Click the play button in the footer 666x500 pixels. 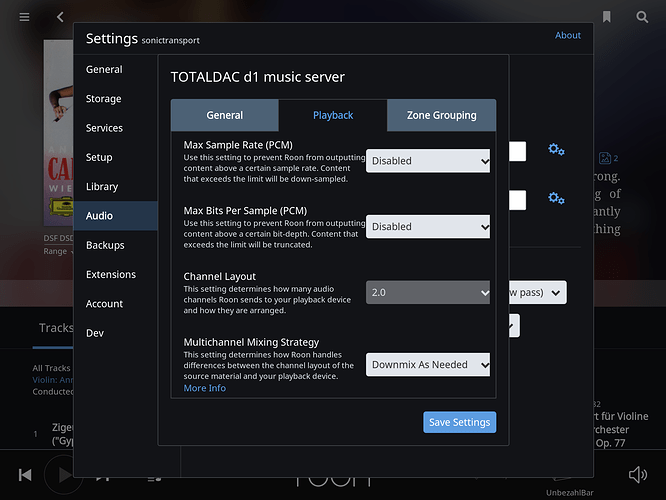tap(64, 475)
